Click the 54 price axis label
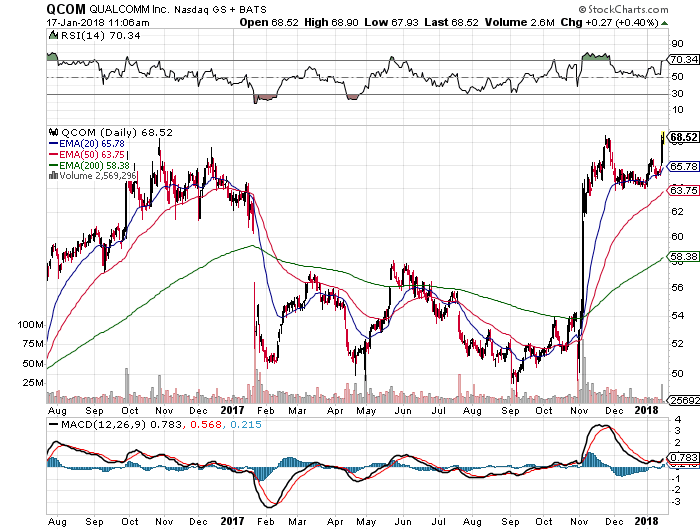Image resolution: width=700 pixels, height=530 pixels. [677, 316]
